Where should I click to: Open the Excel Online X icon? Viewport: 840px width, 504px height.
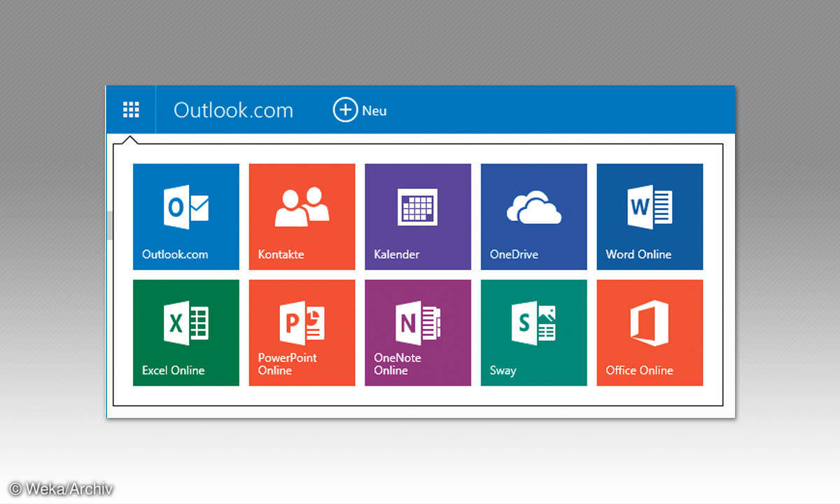coord(186,323)
